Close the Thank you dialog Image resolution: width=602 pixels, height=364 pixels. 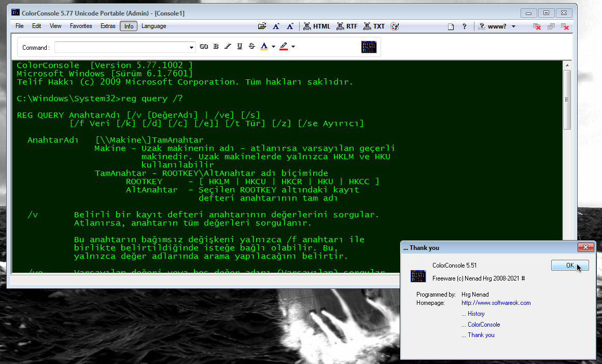coord(585,247)
